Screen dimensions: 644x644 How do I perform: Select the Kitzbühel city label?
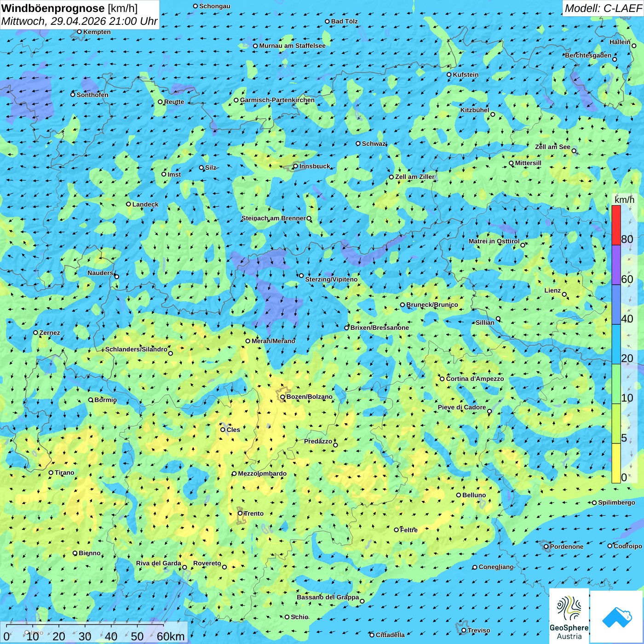475,110
